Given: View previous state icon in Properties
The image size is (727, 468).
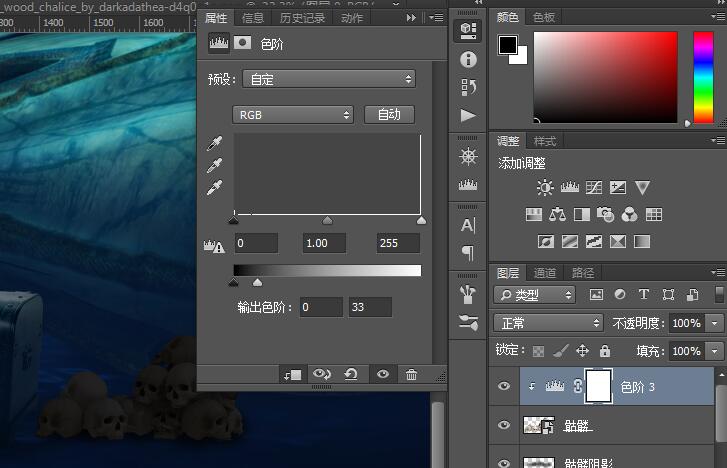Looking at the screenshot, I should (322, 374).
